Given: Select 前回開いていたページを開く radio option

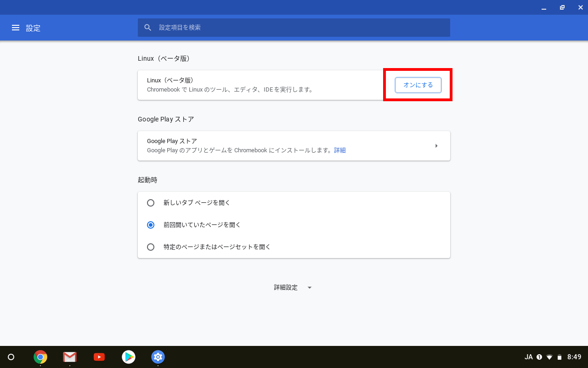Looking at the screenshot, I should [x=151, y=225].
